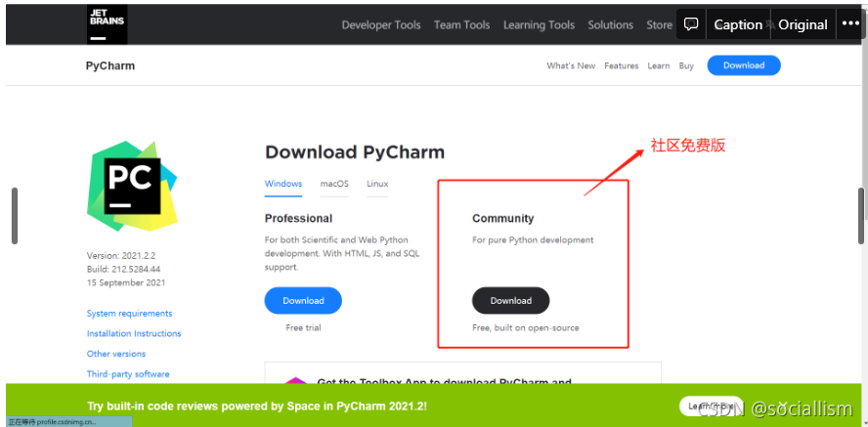This screenshot has height=427, width=868.
Task: Open System requirements link
Action: pyautogui.click(x=130, y=313)
